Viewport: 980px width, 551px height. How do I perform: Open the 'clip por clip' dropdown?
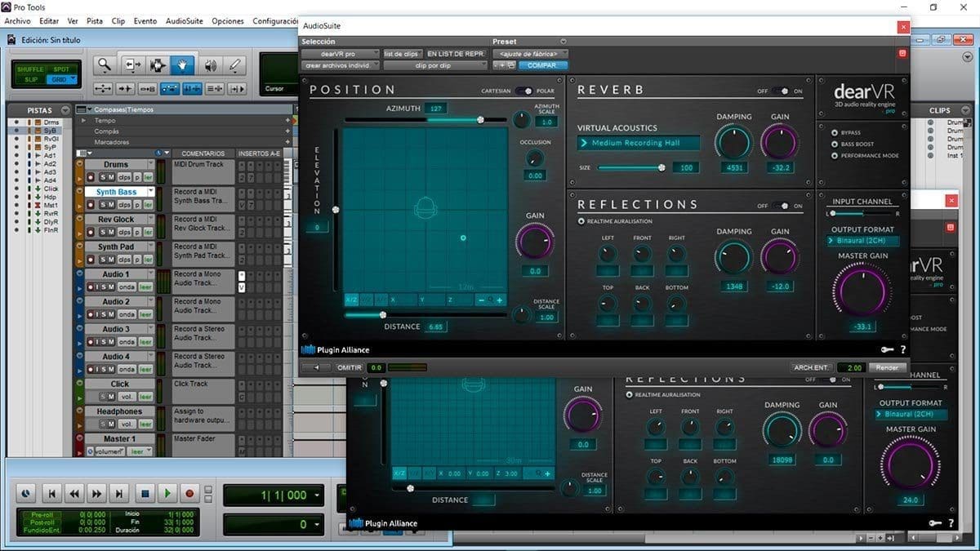[434, 65]
